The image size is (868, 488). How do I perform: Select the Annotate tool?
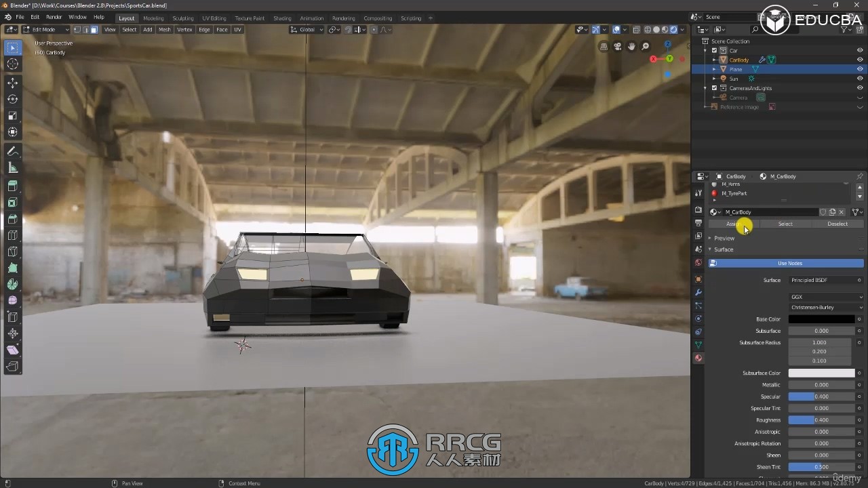[12, 151]
